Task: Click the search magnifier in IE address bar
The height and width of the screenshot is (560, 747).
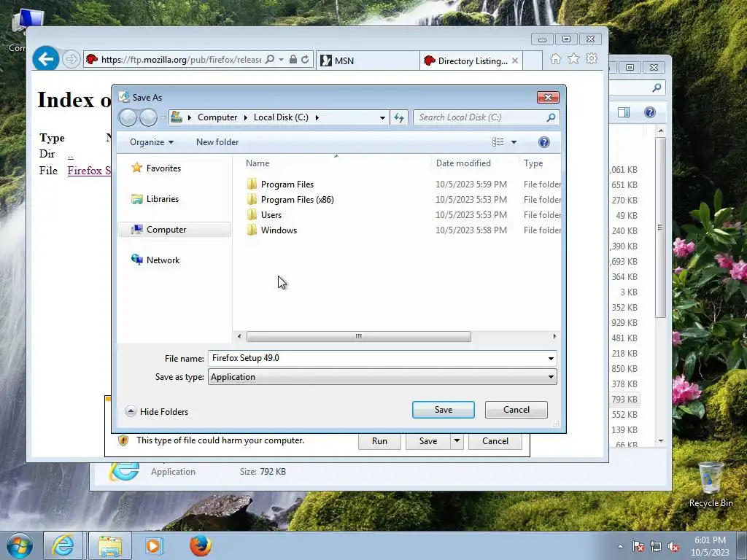Action: pos(270,60)
